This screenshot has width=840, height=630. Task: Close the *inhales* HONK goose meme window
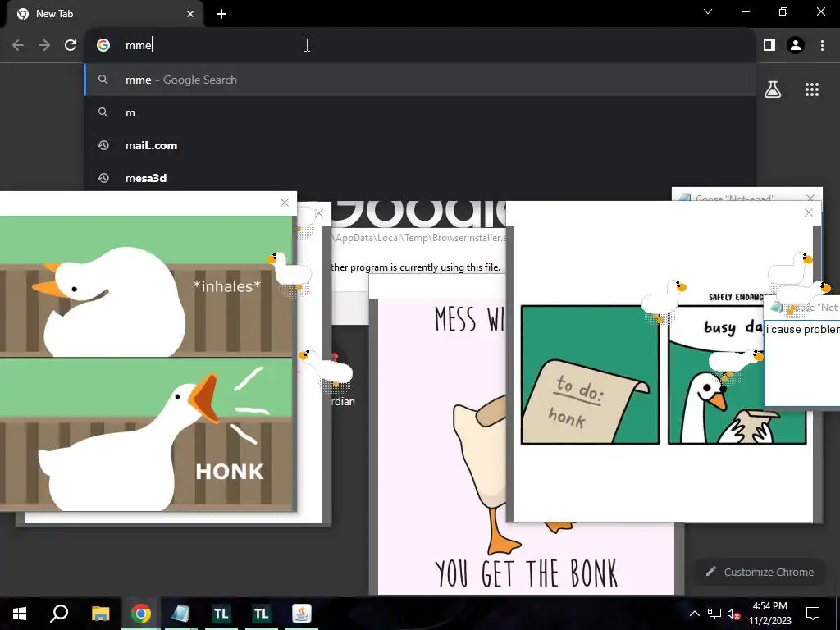click(285, 203)
